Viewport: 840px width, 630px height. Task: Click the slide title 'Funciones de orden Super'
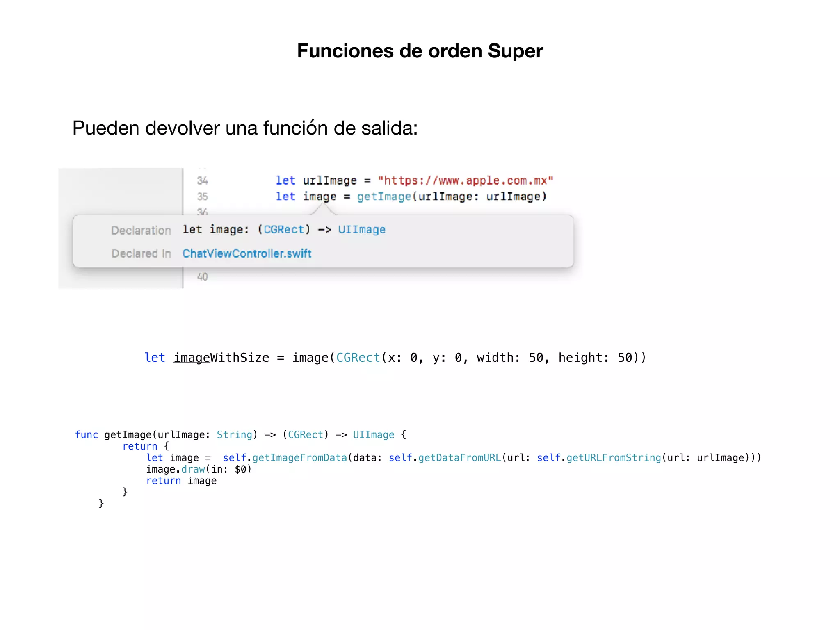click(420, 51)
